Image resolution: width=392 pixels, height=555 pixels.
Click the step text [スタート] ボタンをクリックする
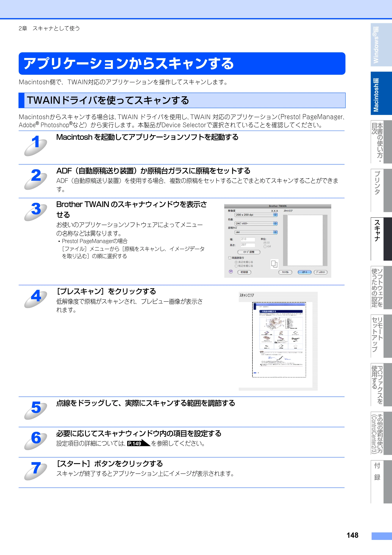[110, 464]
